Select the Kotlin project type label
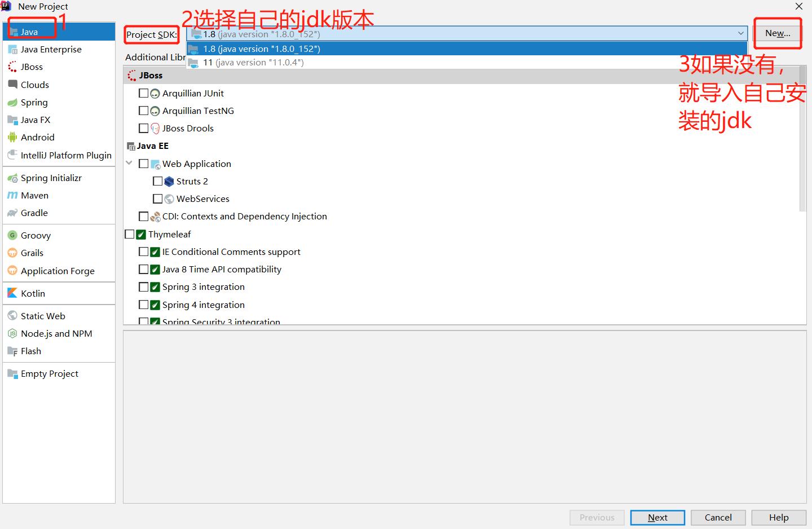The height and width of the screenshot is (529, 812). coord(33,293)
